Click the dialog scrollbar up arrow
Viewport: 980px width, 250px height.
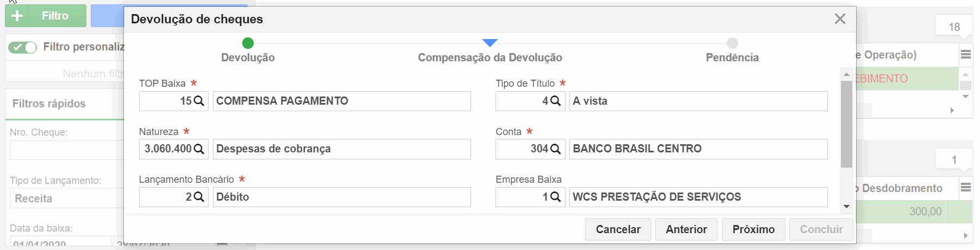tap(846, 74)
